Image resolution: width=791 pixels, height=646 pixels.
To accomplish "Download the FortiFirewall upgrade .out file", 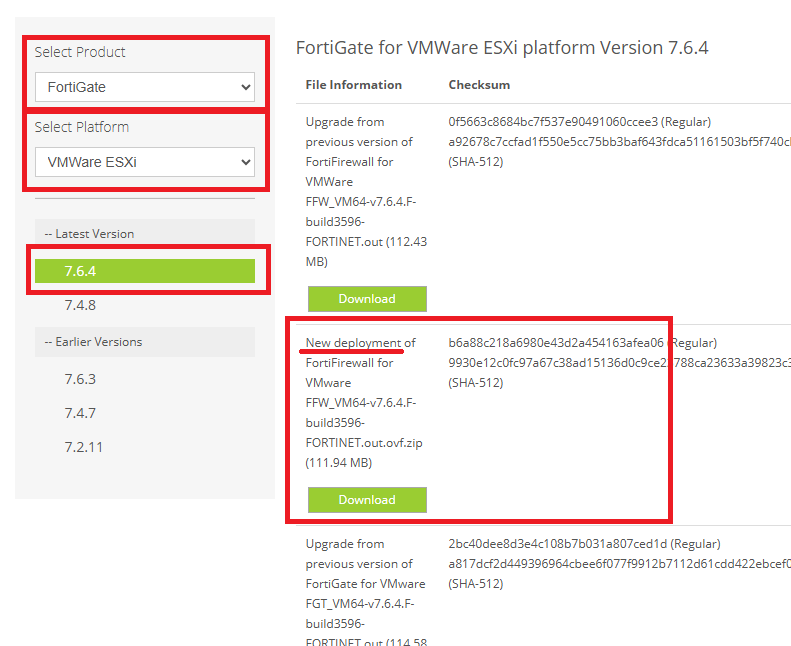I will [367, 299].
